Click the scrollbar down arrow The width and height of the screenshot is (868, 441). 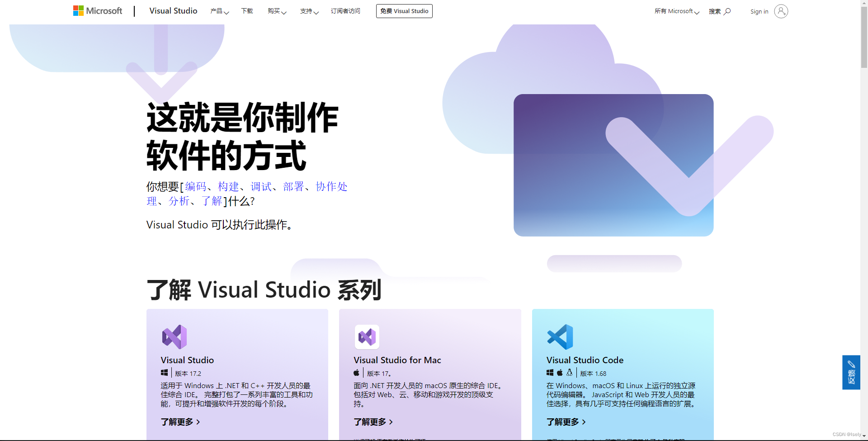pos(864,436)
